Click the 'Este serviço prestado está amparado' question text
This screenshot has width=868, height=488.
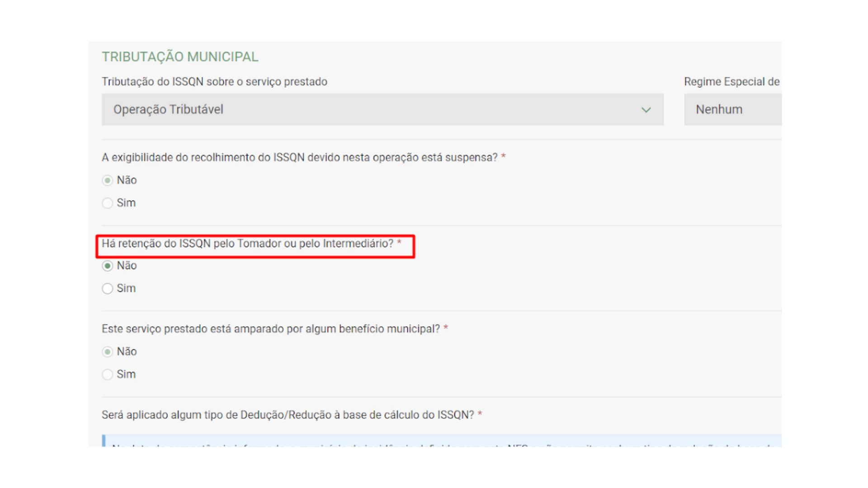click(x=270, y=329)
